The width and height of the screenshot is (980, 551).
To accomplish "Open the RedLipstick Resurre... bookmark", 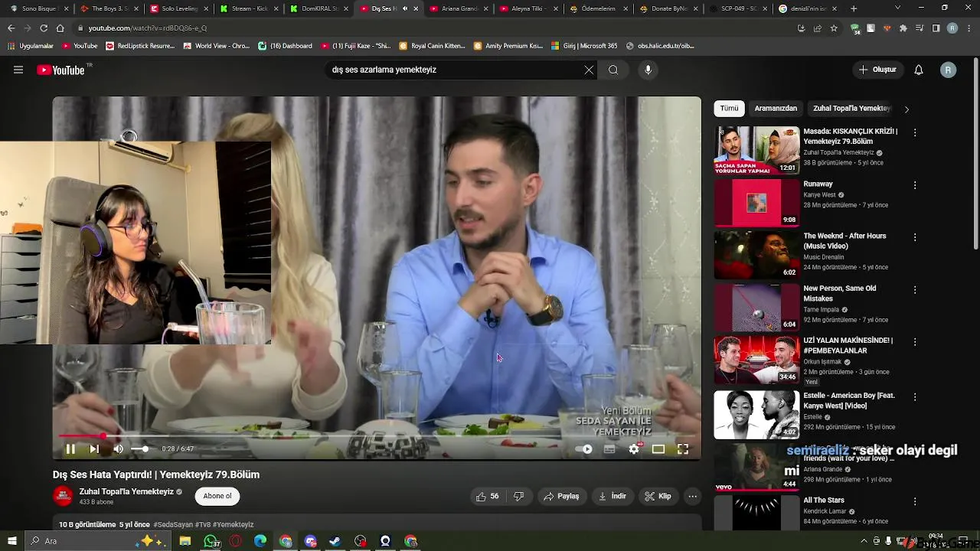I will (x=140, y=46).
